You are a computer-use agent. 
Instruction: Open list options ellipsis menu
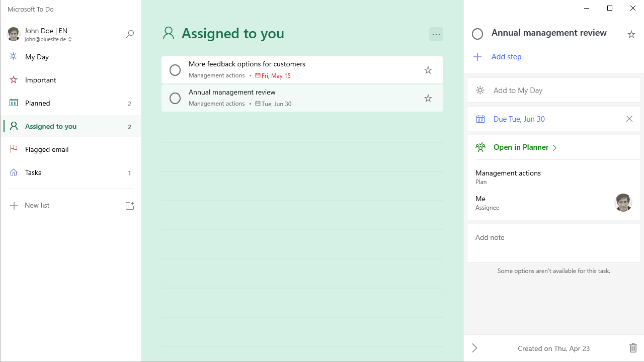[436, 34]
